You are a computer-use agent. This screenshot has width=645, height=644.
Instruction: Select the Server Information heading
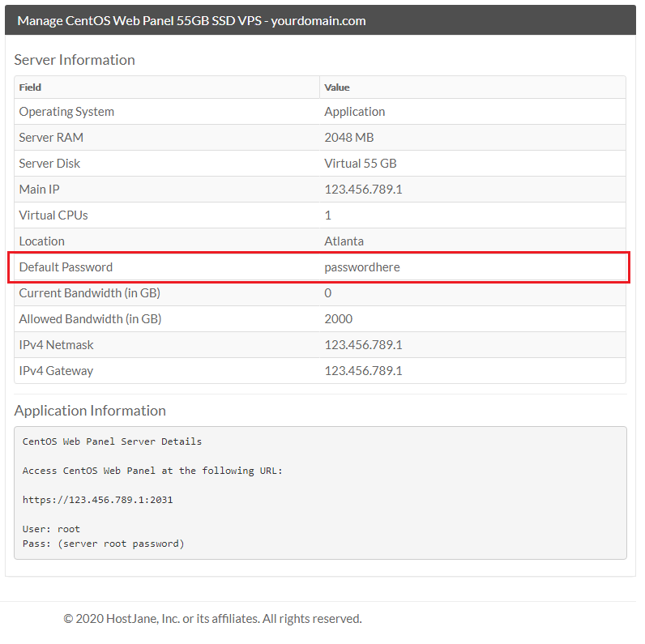pos(75,60)
